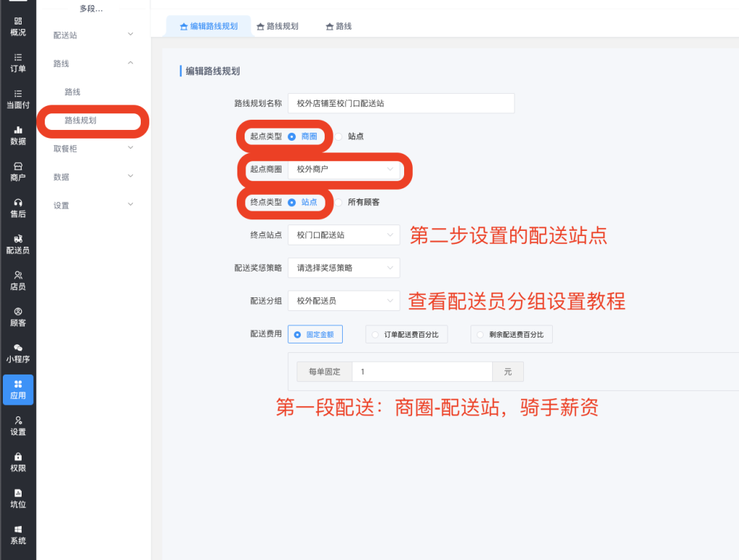739x560 pixels.
Task: Open 配送员 delivery rider icon
Action: tap(18, 244)
